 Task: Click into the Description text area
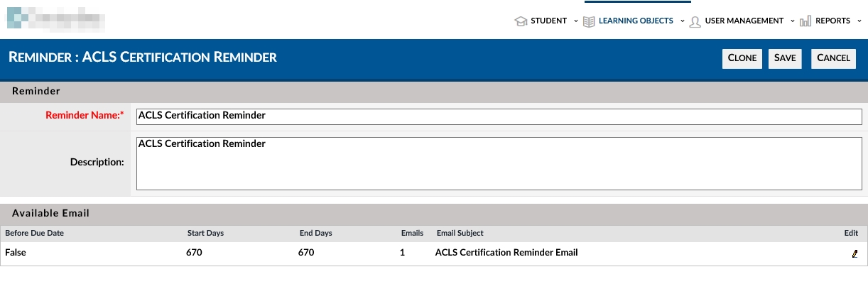pos(499,163)
